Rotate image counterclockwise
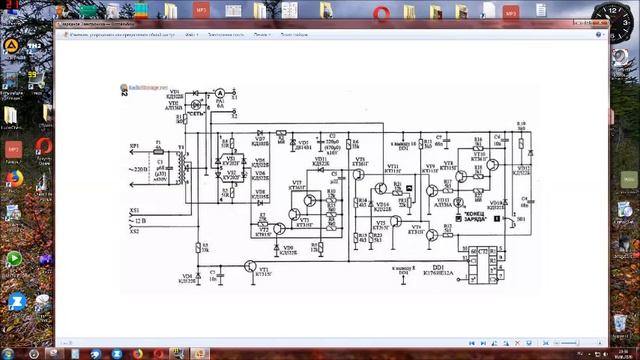 point(495,343)
